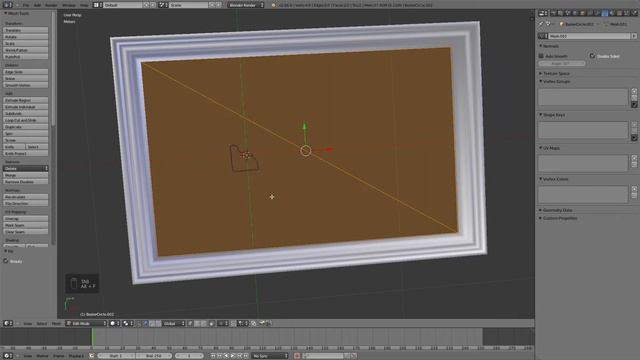Switch to vertex select mode
The width and height of the screenshot is (640, 360).
tap(190, 323)
